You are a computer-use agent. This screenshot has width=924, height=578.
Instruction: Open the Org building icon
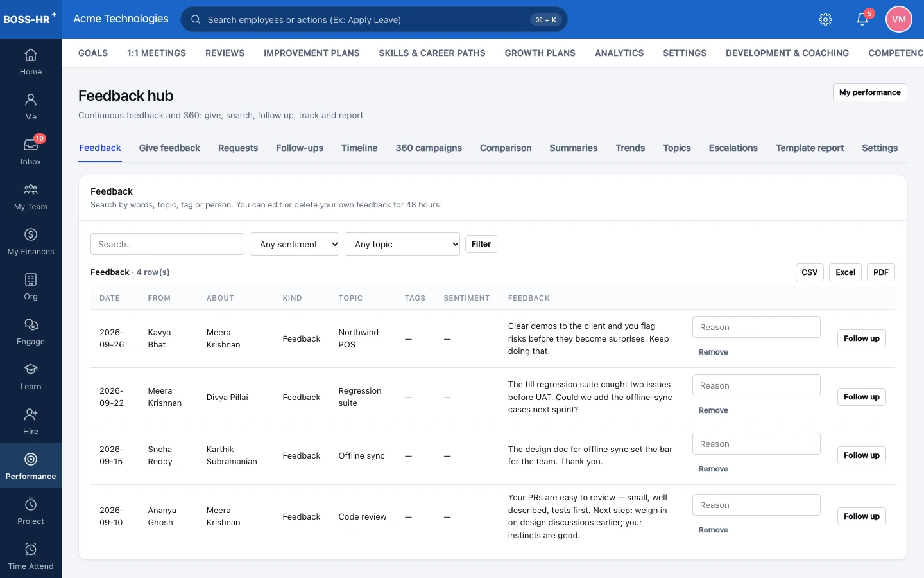pyautogui.click(x=31, y=279)
